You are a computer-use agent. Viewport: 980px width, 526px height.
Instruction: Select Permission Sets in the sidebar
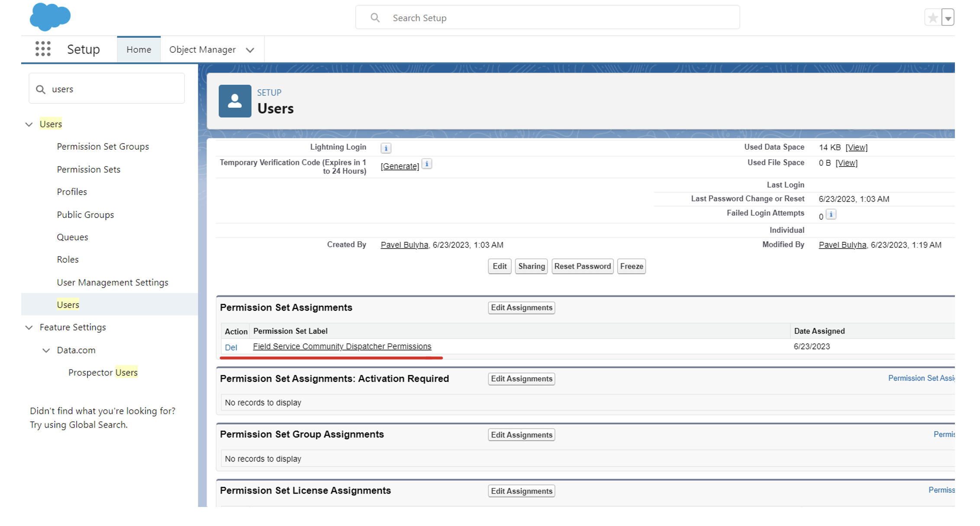(88, 170)
